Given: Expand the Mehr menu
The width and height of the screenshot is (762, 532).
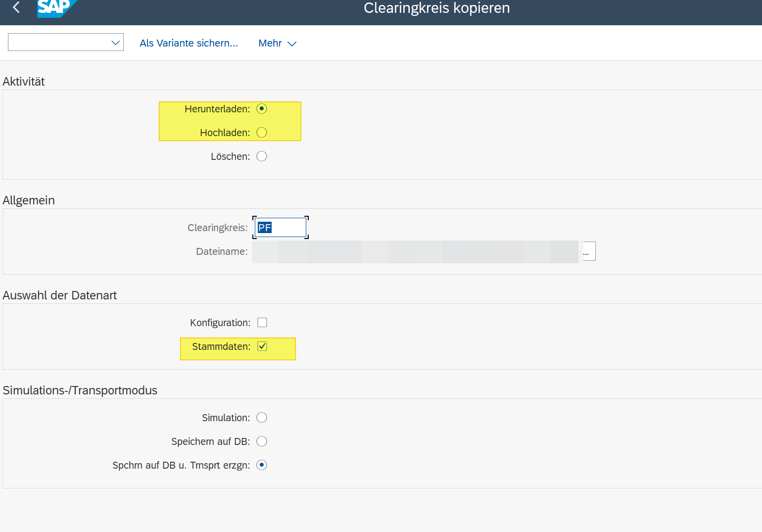Looking at the screenshot, I should (x=277, y=44).
